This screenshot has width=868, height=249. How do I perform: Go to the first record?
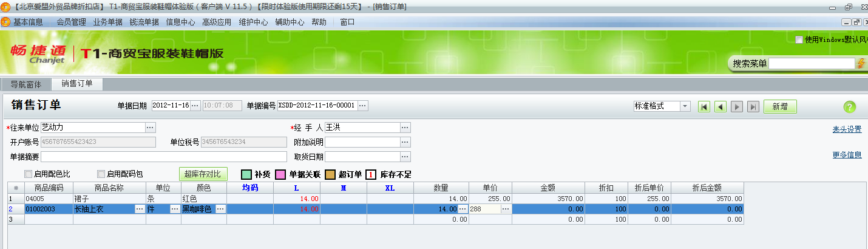click(x=704, y=107)
